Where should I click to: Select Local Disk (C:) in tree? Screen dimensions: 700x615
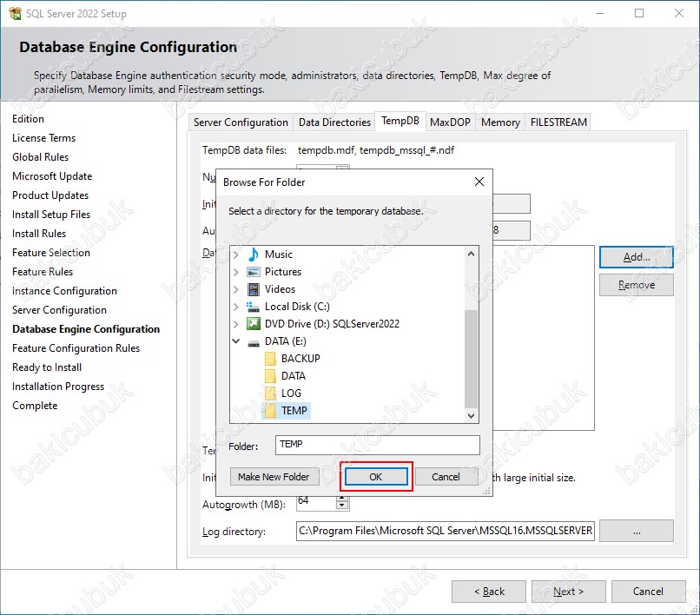pos(297,307)
